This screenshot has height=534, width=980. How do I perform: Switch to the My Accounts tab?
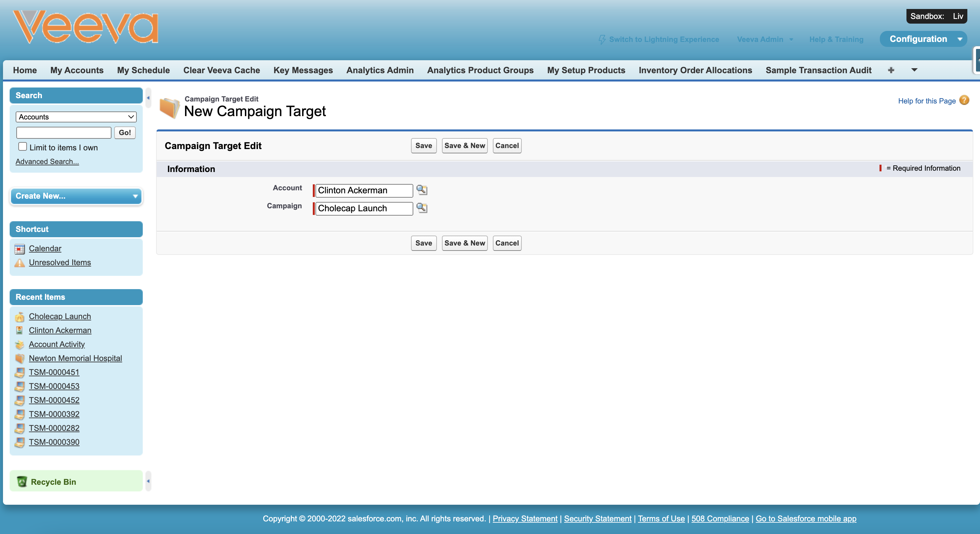(77, 70)
